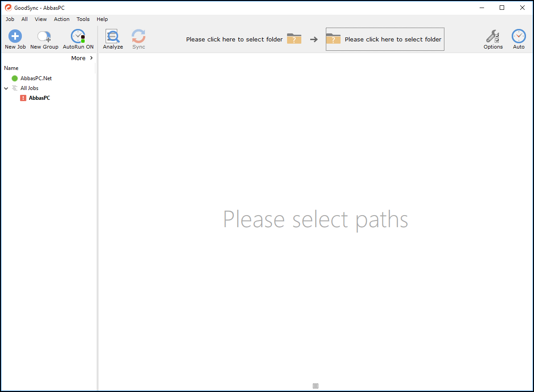Click the Sync arrows icon

[x=139, y=36]
